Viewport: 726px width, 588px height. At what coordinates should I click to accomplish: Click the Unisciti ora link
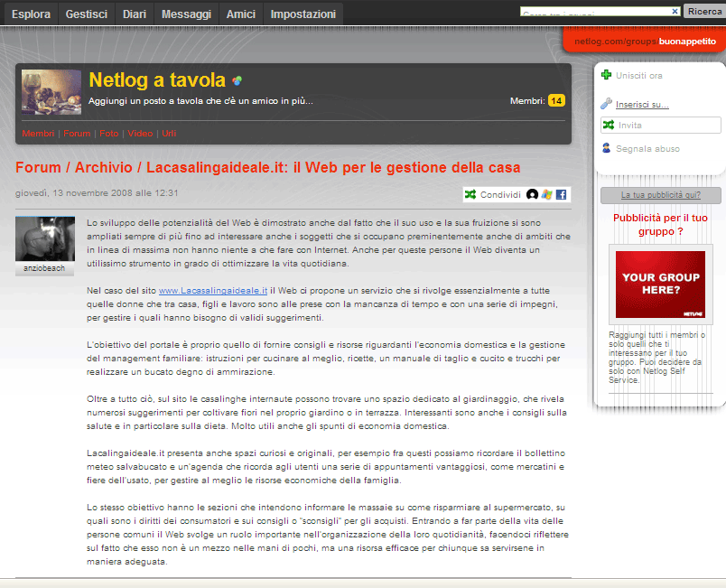[x=639, y=76]
